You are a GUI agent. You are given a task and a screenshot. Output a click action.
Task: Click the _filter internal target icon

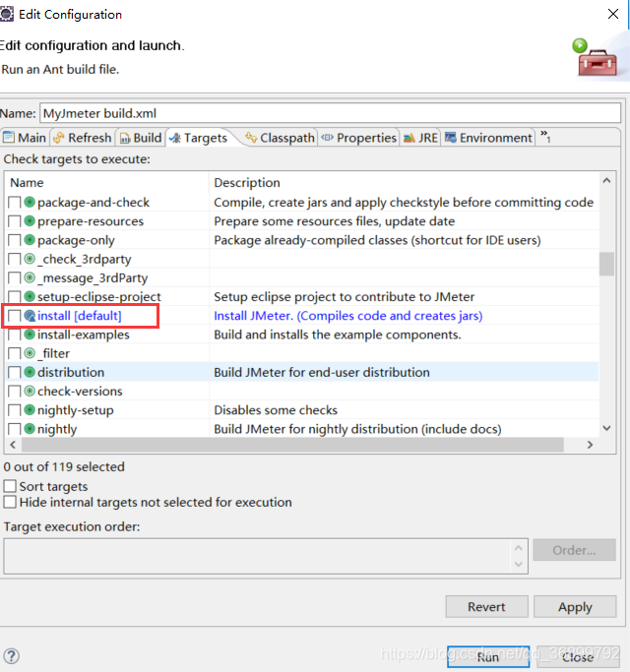[30, 353]
